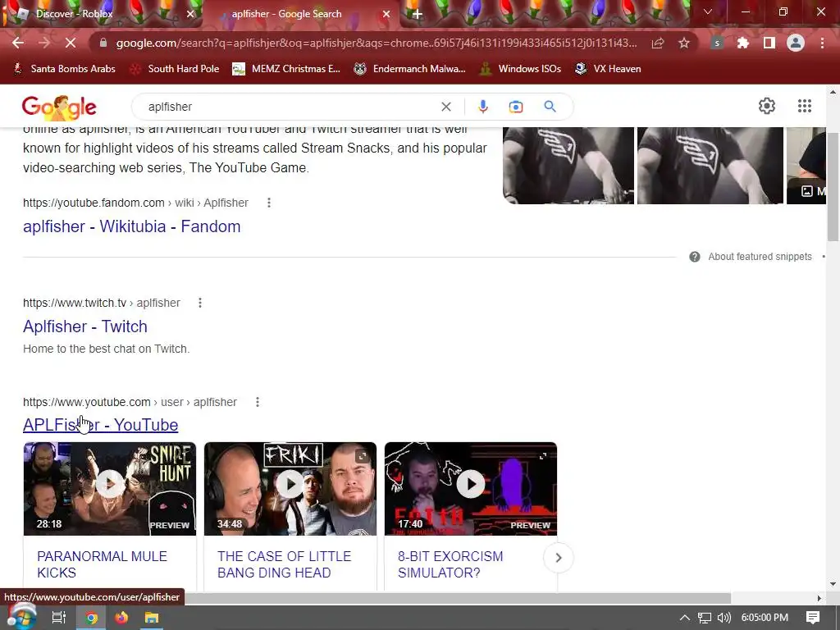Screen dimensions: 840x630
Task: Open the first aplfisher image result
Action: pos(568,166)
